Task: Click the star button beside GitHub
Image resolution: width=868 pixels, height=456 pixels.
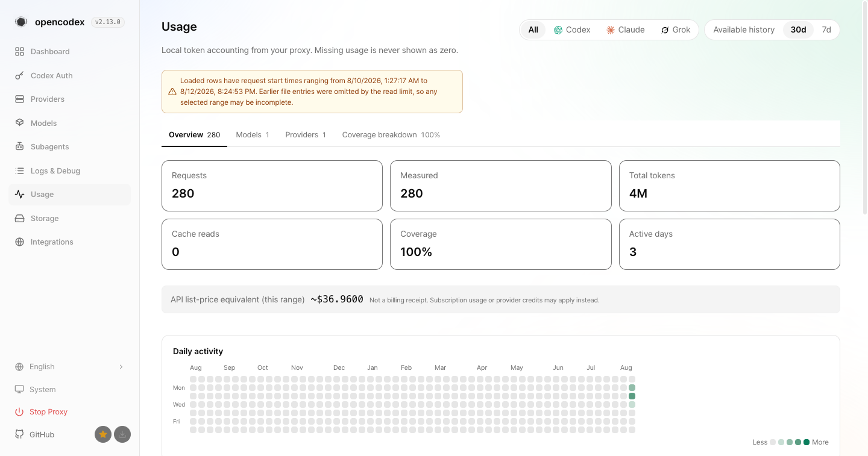Action: [x=103, y=434]
